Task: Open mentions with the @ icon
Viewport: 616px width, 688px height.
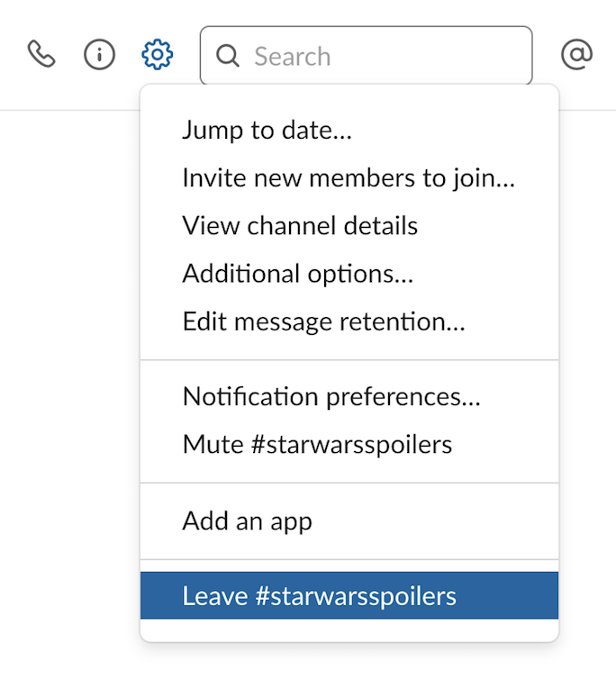Action: pos(576,54)
